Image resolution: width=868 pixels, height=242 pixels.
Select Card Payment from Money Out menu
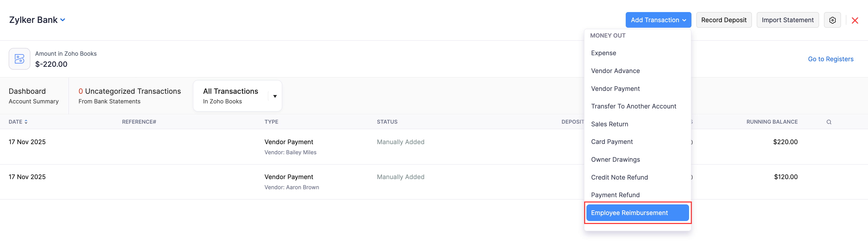pos(612,141)
